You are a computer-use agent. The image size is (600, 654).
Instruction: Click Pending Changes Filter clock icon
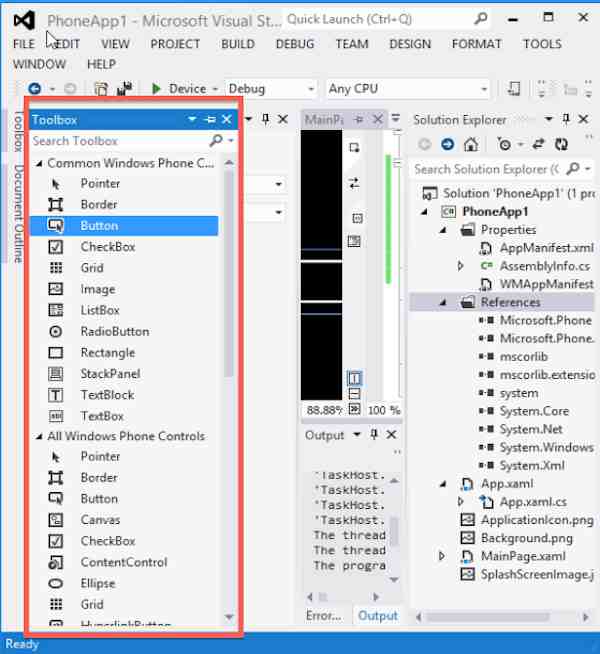tap(504, 145)
